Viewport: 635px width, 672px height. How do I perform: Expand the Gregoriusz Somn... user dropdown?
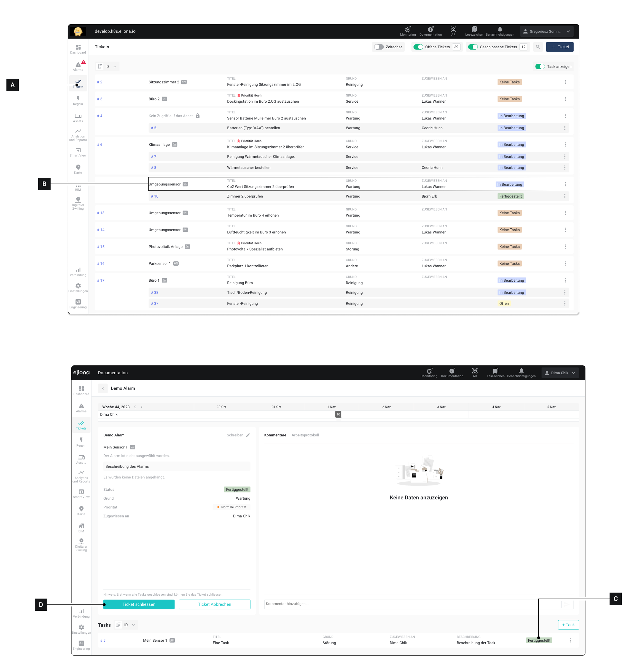546,31
